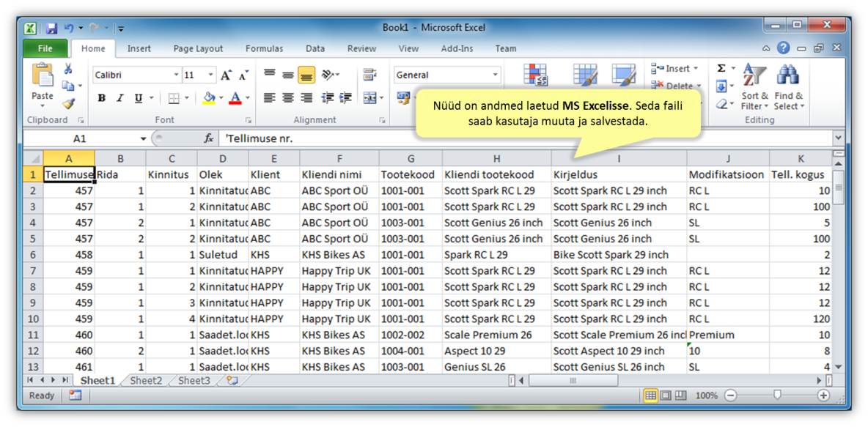This screenshot has height=427, width=868.
Task: Switch to the Formulas tab
Action: (x=264, y=48)
